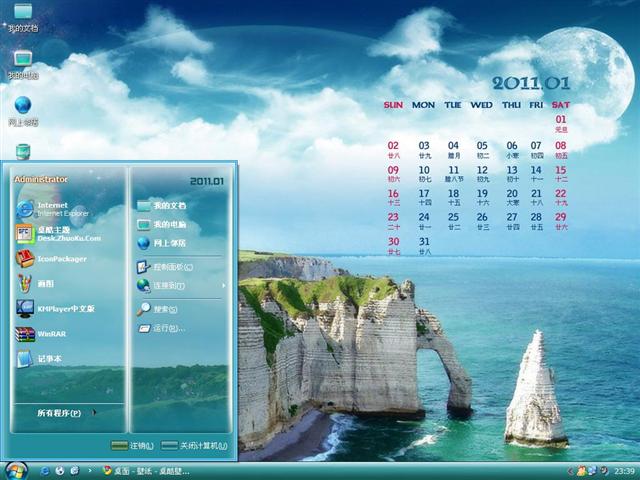The image size is (640, 480).
Task: Open Internet Explorer quick launch icon
Action: (44, 471)
